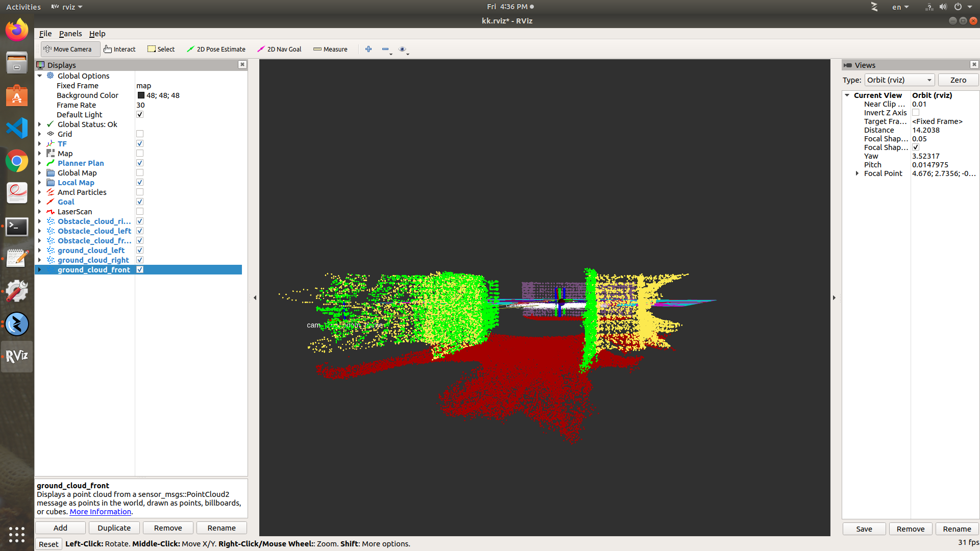Pick the 2D Nav Goal tool
Image resolution: width=980 pixels, height=551 pixels.
[x=279, y=49]
